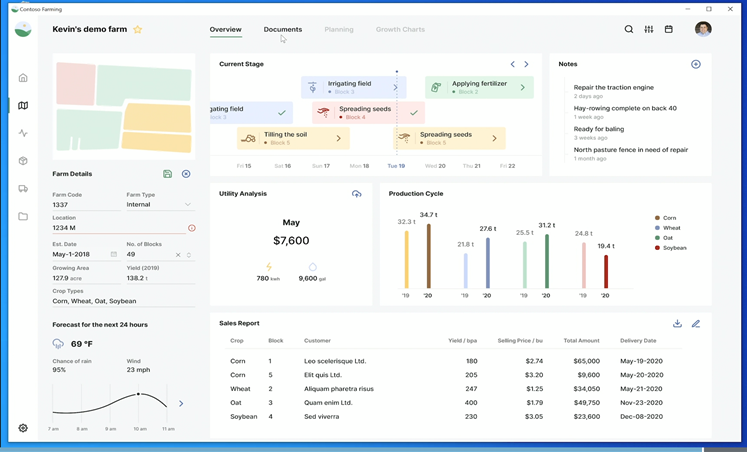This screenshot has width=747, height=452.
Task: Open the filter sliders settings icon
Action: pos(649,29)
